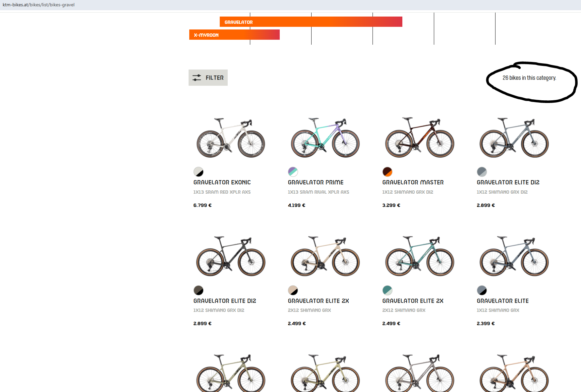Pick the grey swatch above first Elite DI2
This screenshot has width=581, height=392.
pos(482,172)
